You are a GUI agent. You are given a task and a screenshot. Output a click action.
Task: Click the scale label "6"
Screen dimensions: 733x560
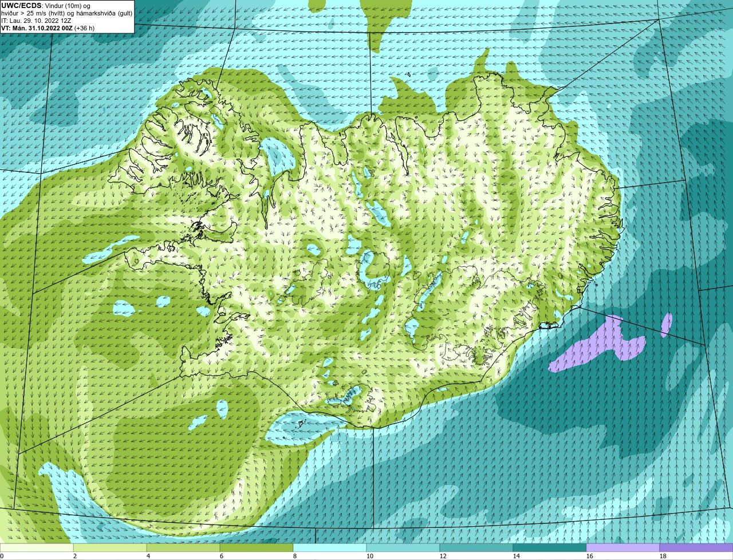(x=222, y=556)
